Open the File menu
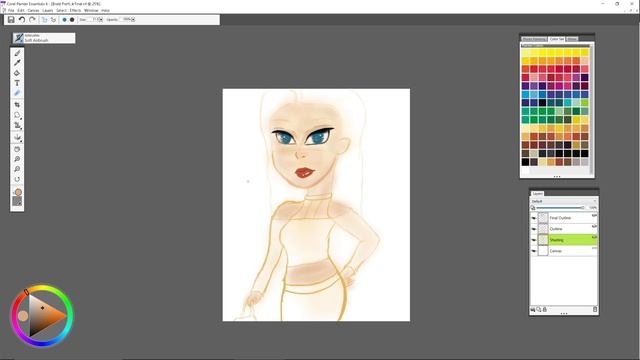640x360 pixels. pos(11,10)
